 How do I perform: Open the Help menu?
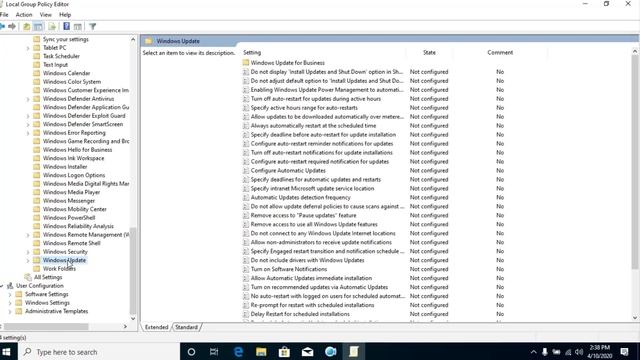65,15
